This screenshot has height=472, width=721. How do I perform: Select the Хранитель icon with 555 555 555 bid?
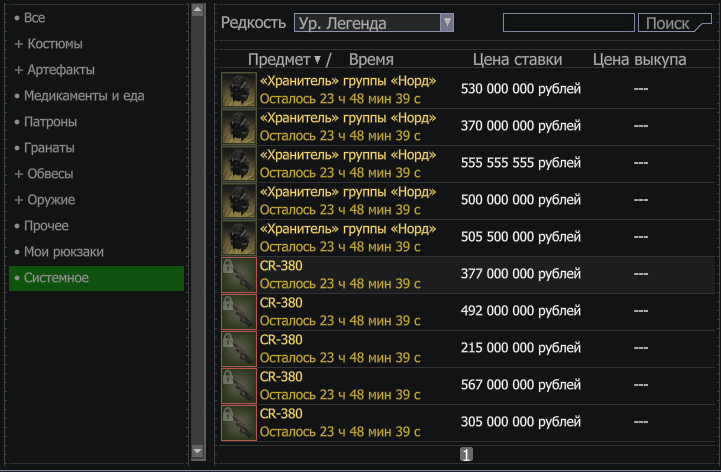click(x=239, y=164)
